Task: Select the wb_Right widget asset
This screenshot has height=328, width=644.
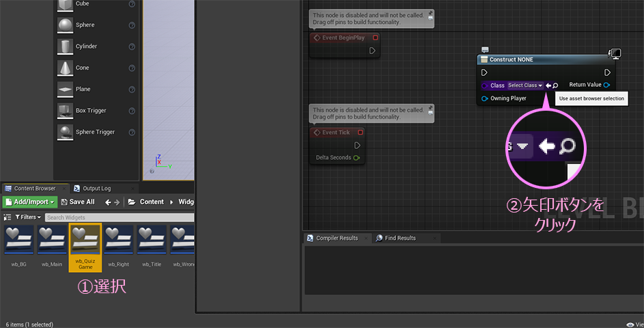Action: coord(118,247)
